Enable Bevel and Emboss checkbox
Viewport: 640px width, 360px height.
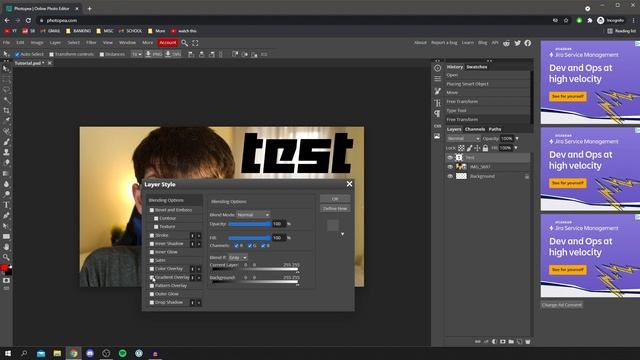click(152, 210)
